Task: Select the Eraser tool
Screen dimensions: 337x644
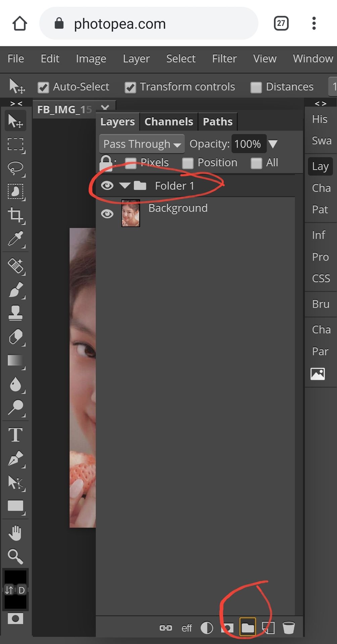Action: [x=15, y=337]
